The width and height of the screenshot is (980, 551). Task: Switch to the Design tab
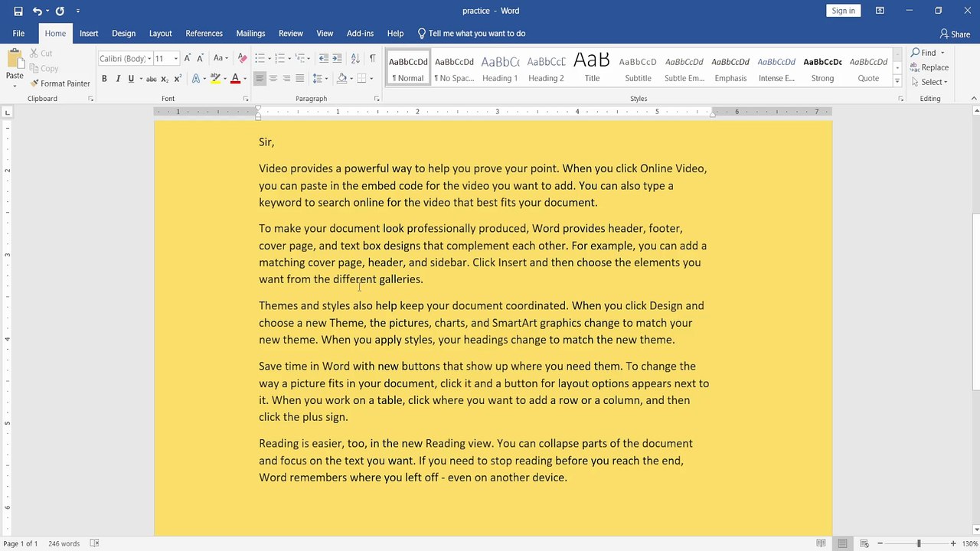(x=123, y=34)
